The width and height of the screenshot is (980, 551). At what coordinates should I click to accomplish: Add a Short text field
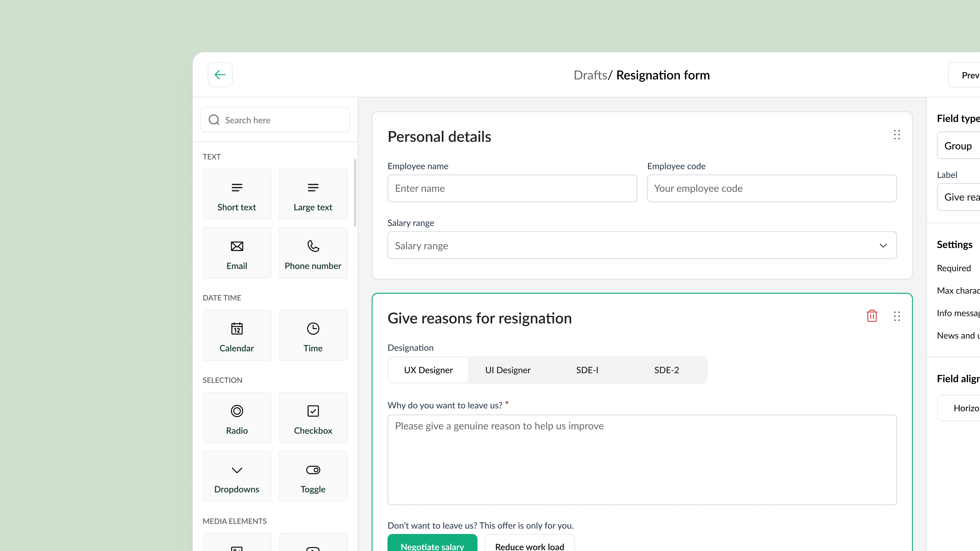point(237,194)
